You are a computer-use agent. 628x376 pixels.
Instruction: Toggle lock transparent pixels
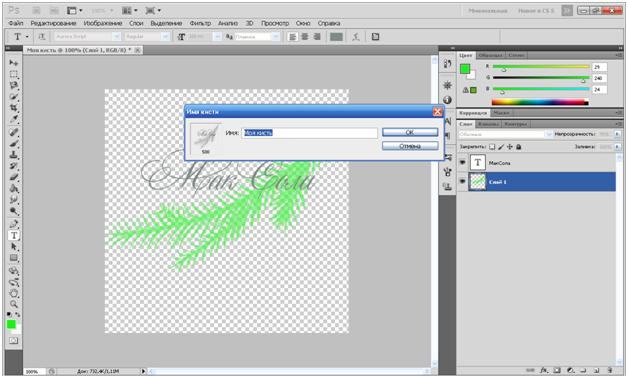point(492,147)
